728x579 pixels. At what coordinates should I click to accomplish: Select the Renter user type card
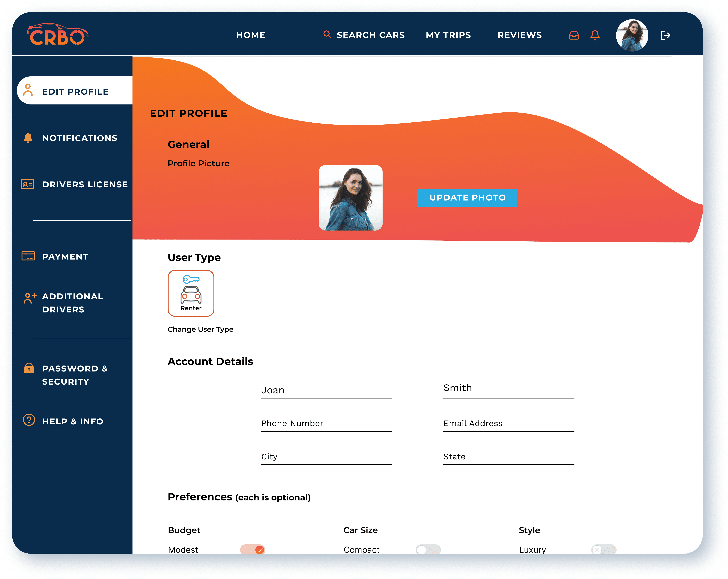coord(191,293)
